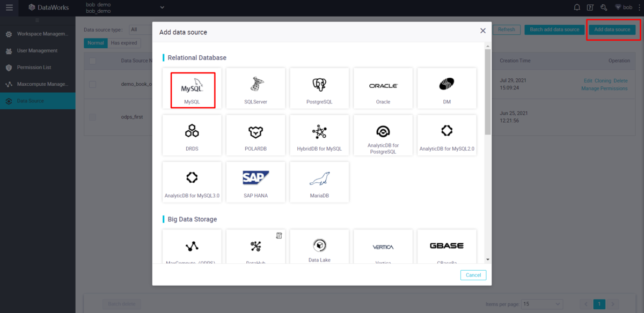
Task: Click the Edit link for demo_book row
Action: coord(588,81)
